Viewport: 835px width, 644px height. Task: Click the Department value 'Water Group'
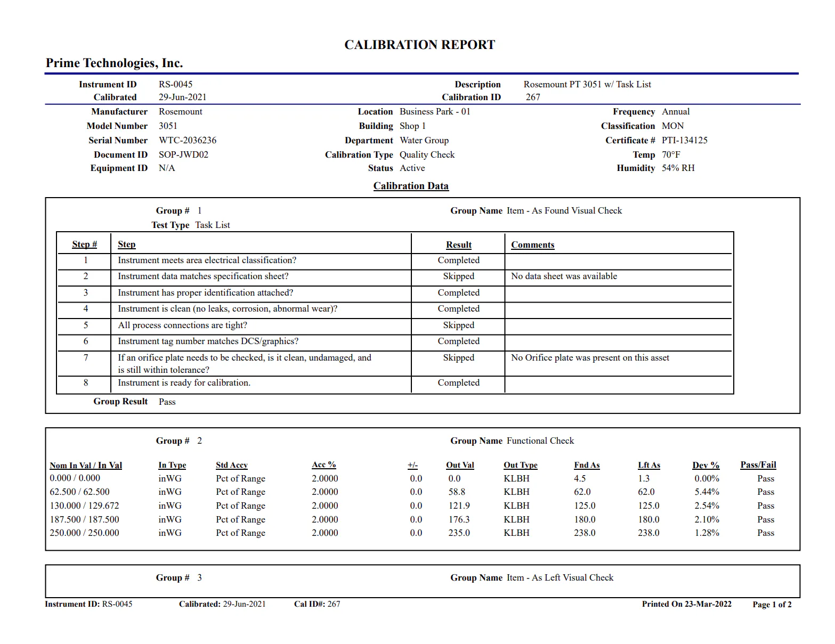(x=424, y=140)
